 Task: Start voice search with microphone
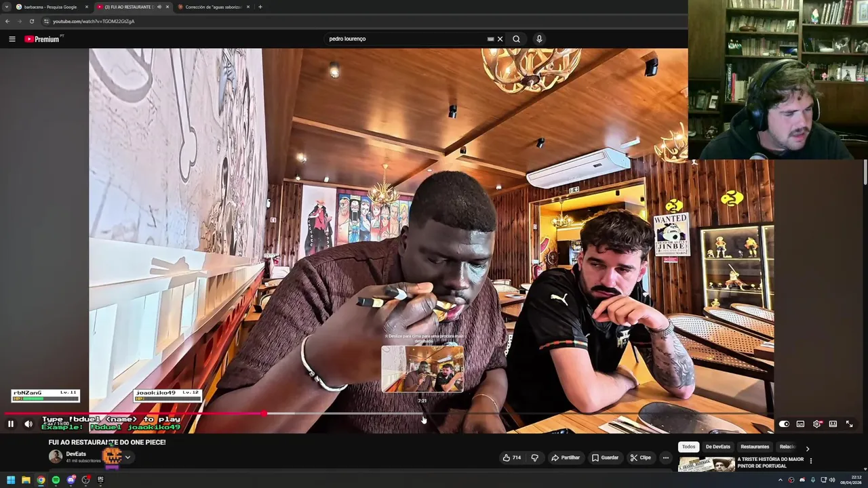coord(539,39)
